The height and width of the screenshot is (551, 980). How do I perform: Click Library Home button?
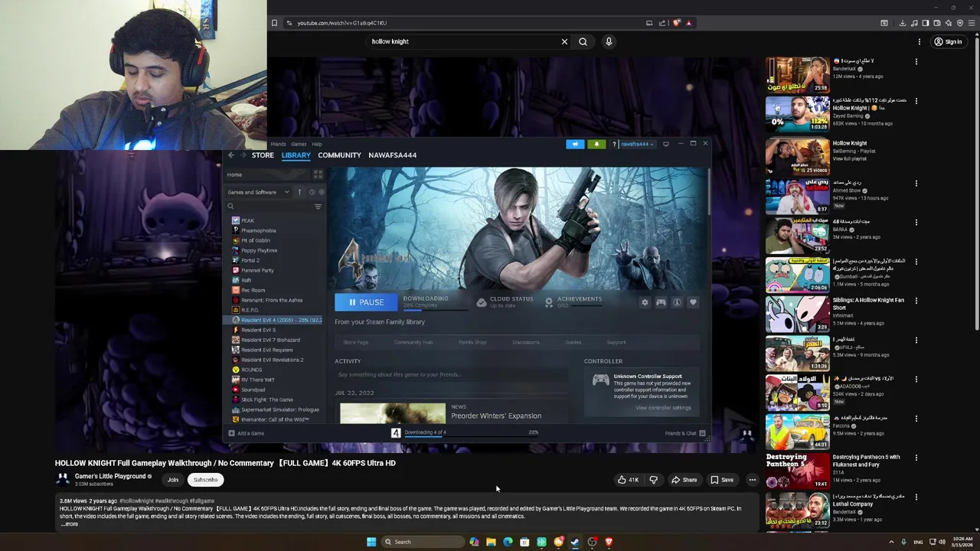click(266, 174)
